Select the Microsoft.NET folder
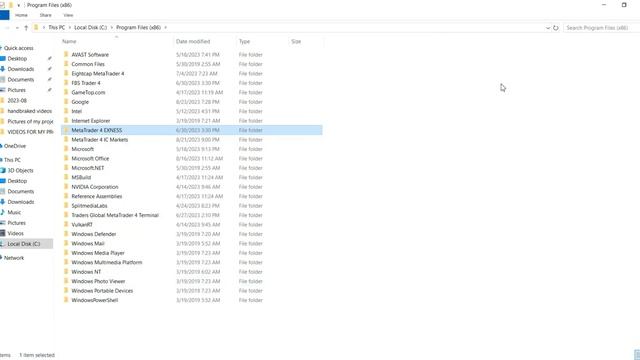This screenshot has width=640, height=360. (x=88, y=168)
